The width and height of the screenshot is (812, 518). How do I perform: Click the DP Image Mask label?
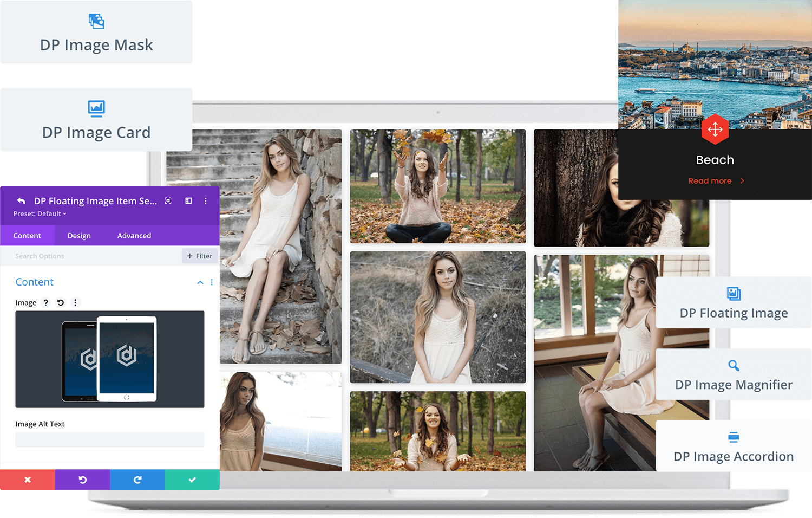click(96, 45)
